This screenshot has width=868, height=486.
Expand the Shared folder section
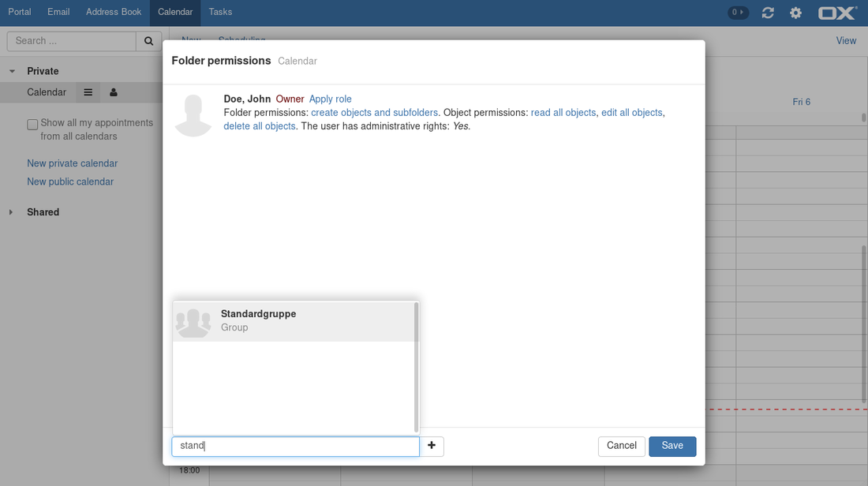11,212
